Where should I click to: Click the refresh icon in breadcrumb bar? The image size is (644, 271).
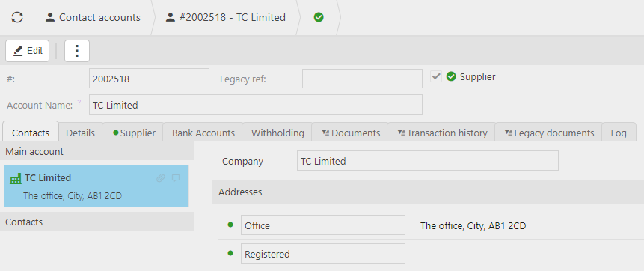[x=17, y=17]
